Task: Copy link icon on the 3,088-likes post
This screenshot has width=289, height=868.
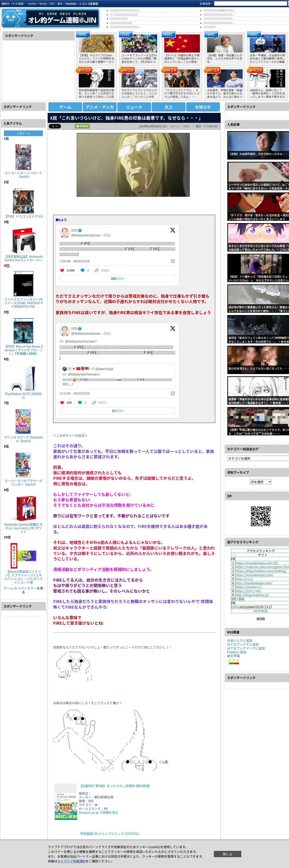Action: tap(97, 270)
